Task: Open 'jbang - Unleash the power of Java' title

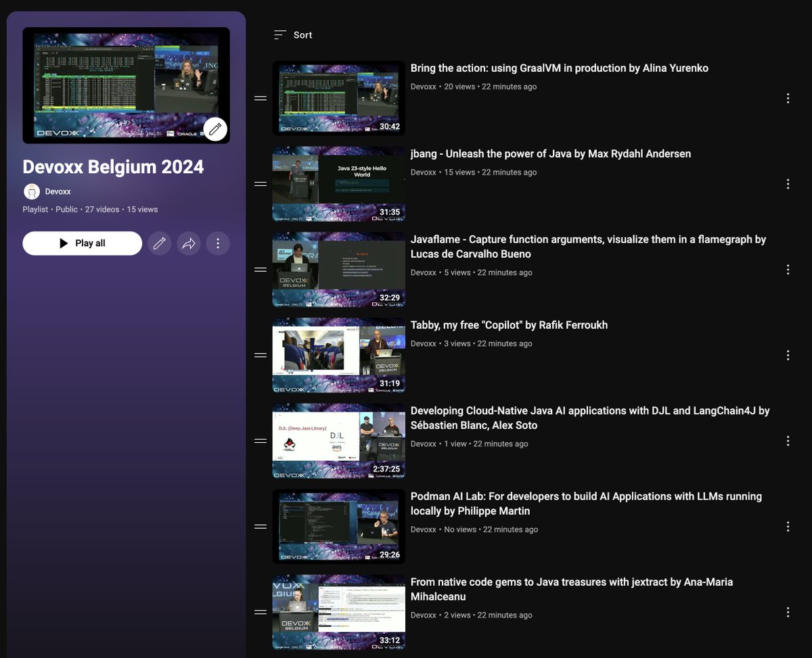Action: coord(551,154)
